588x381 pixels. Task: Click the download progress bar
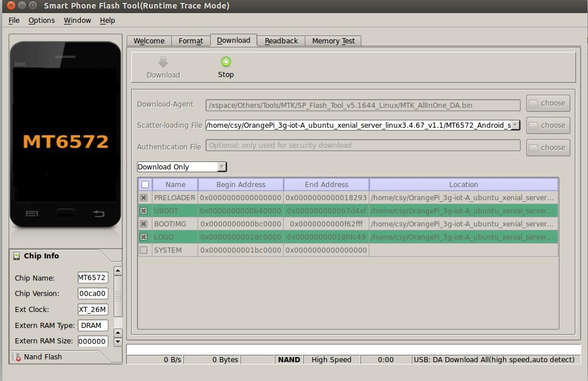coord(353,349)
